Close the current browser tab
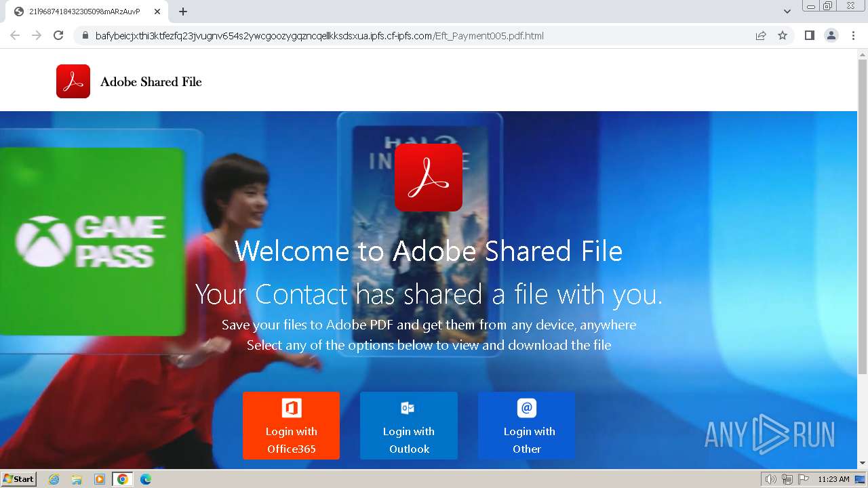Viewport: 868px width, 488px height. (157, 12)
